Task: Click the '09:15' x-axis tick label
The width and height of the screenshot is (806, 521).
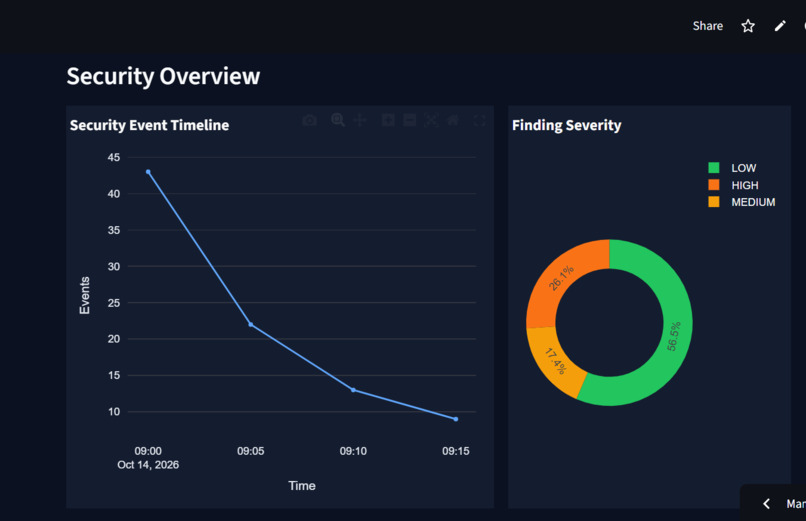Action: point(456,451)
